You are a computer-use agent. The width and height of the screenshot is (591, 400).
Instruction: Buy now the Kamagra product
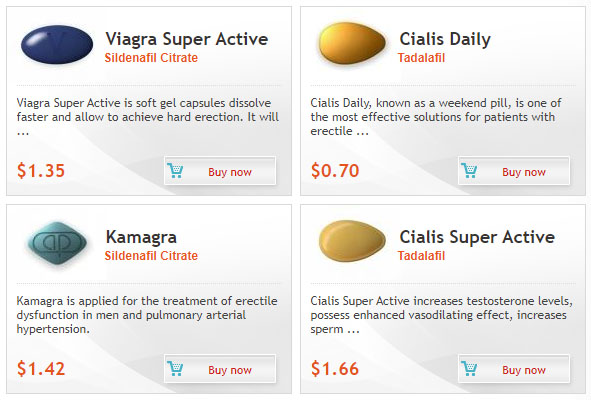coord(220,368)
